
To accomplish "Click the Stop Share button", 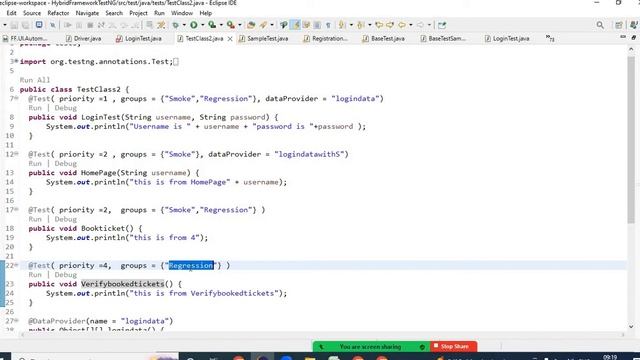I will pyautogui.click(x=453, y=346).
